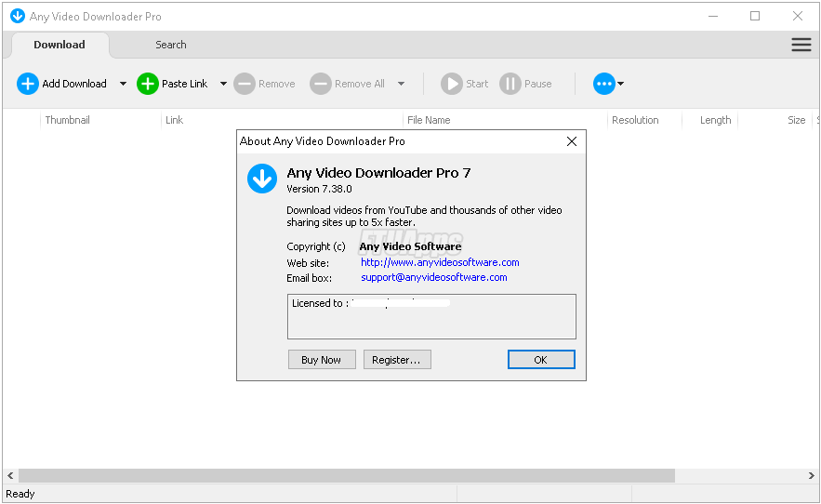Open the blue more options ellipsis icon
821x504 pixels.
point(603,84)
